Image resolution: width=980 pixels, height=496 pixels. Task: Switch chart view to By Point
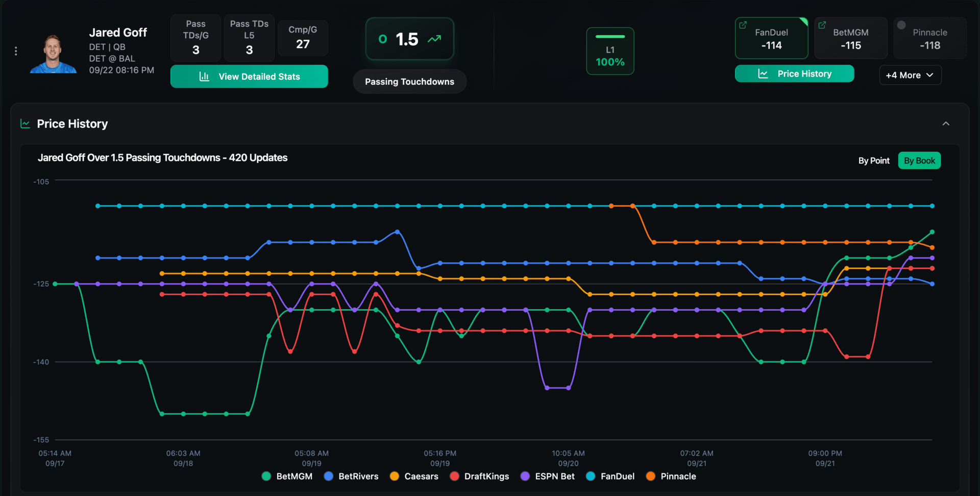(873, 161)
